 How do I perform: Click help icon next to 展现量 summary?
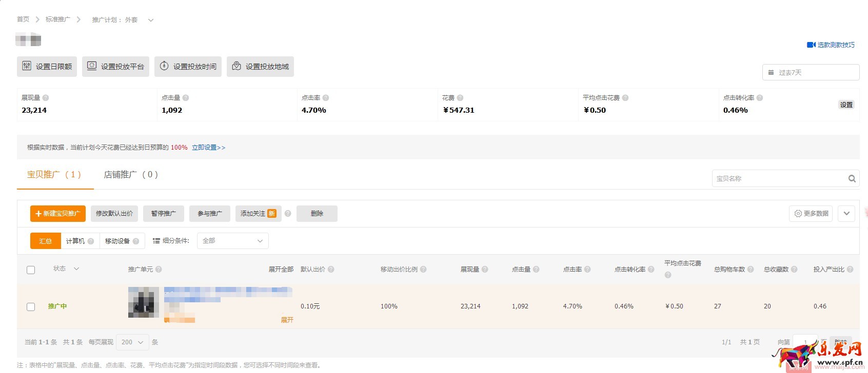[46, 98]
